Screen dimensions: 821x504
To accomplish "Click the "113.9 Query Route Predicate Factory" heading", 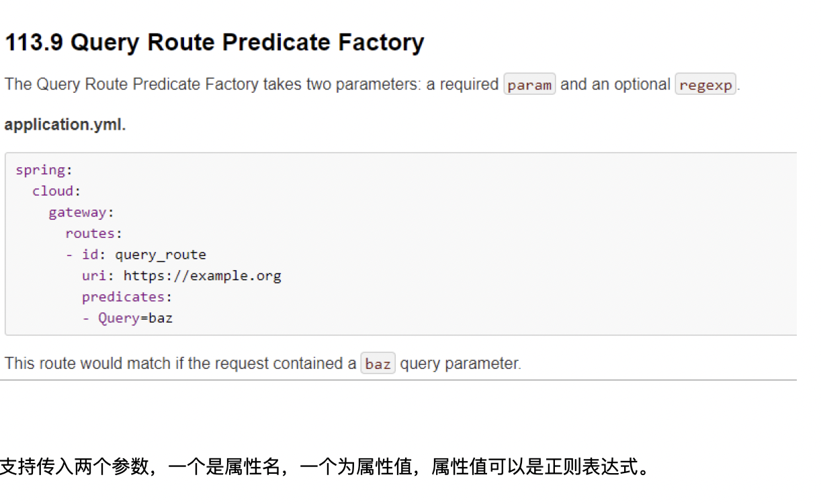I will [214, 43].
